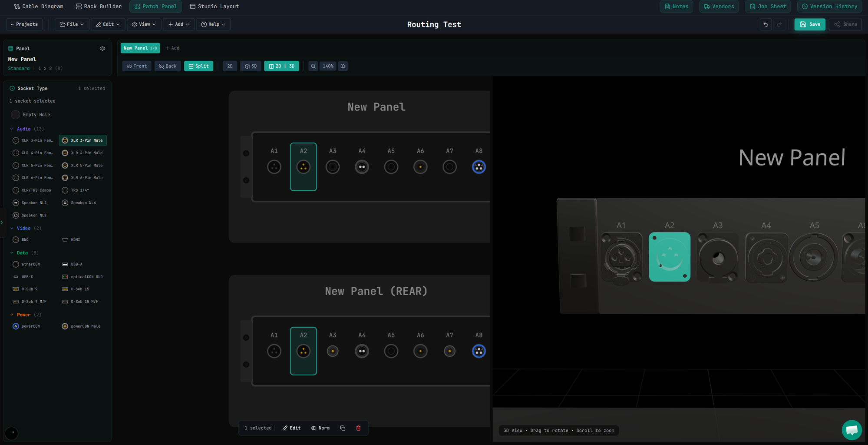Image resolution: width=868 pixels, height=445 pixels.
Task: Switch to Rack Builder tab
Action: point(99,7)
